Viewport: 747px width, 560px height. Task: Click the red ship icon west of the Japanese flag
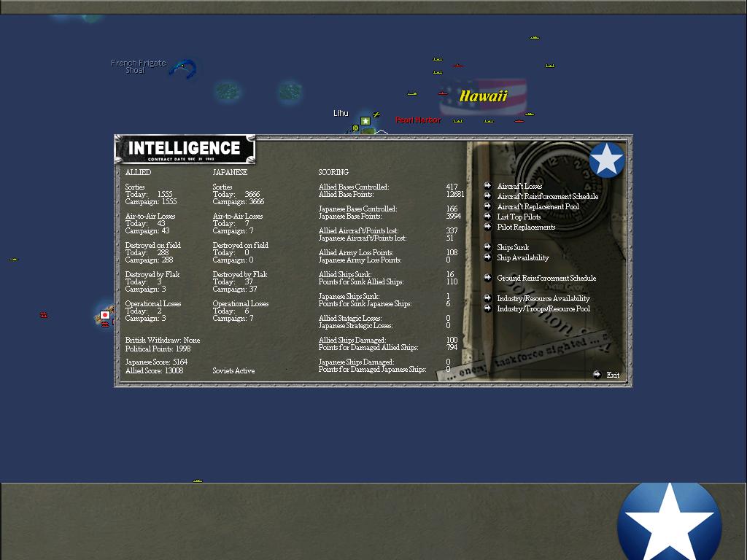[43, 315]
